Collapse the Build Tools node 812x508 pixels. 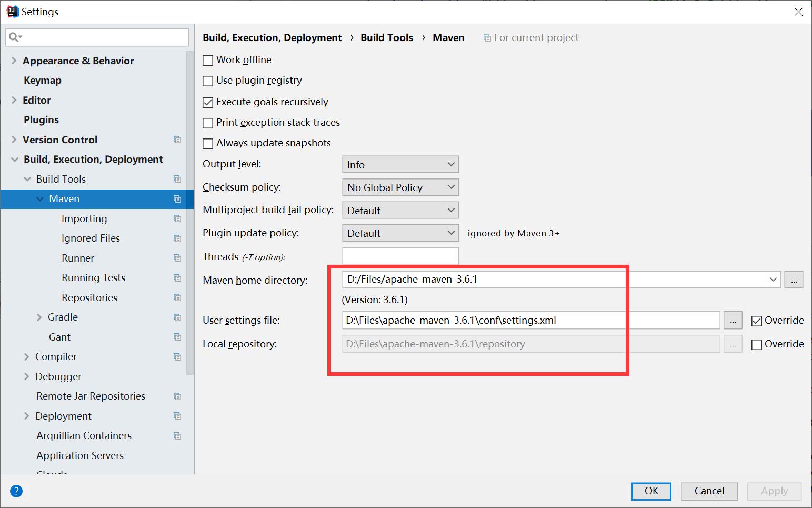click(x=27, y=179)
